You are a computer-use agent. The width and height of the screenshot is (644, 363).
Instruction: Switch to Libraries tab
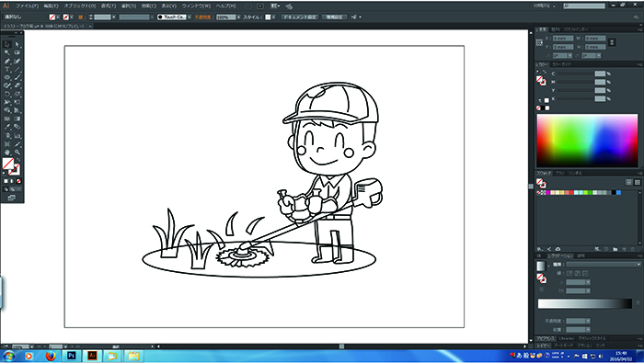coord(567,339)
